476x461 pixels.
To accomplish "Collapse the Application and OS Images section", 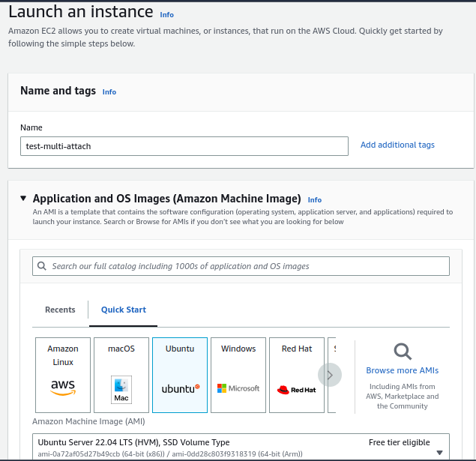I will (23, 199).
